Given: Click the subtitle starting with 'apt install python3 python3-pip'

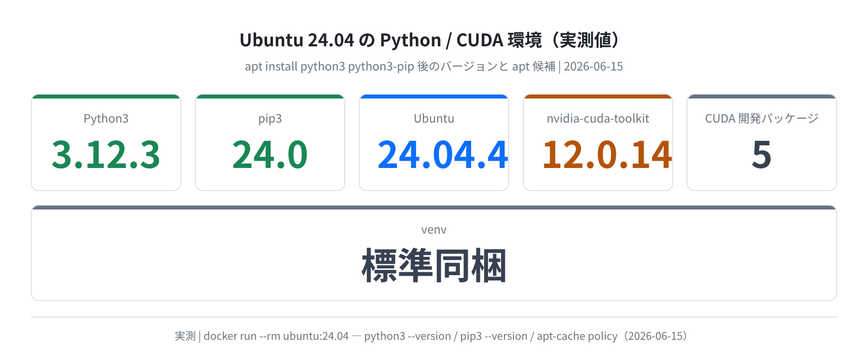Looking at the screenshot, I should click(x=434, y=66).
